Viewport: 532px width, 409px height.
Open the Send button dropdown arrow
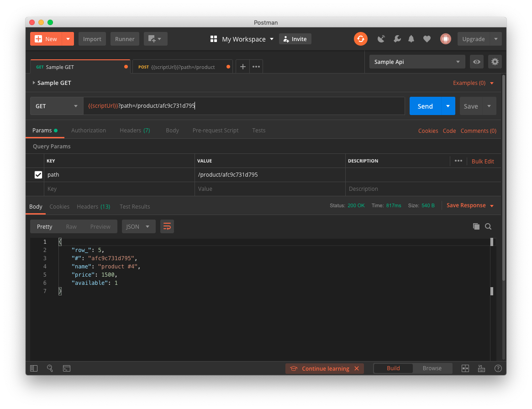[x=448, y=106]
